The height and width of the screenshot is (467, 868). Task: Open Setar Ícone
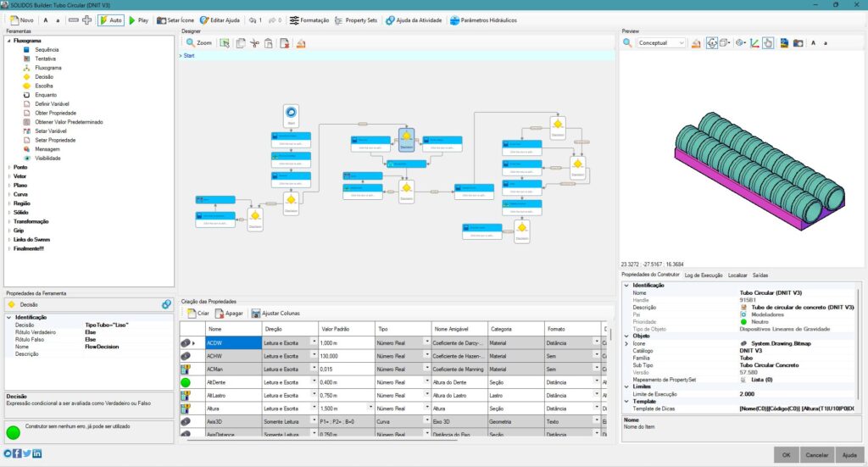[x=175, y=20]
